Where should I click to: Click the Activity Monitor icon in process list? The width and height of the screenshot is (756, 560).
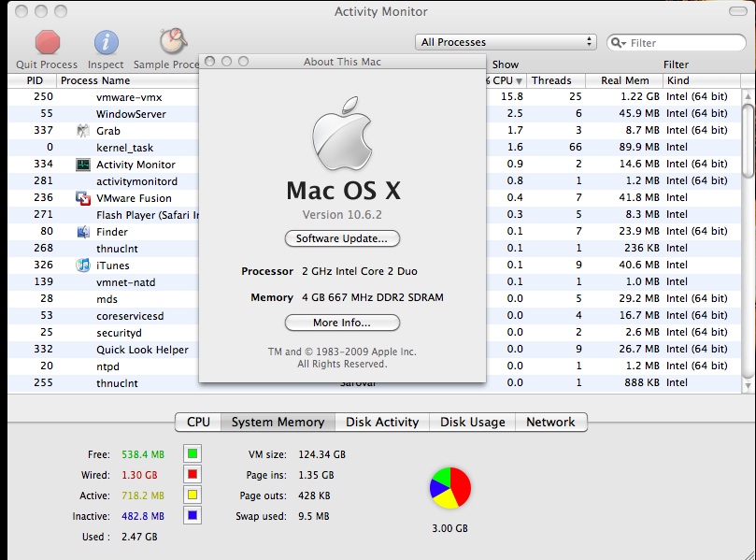pos(83,165)
